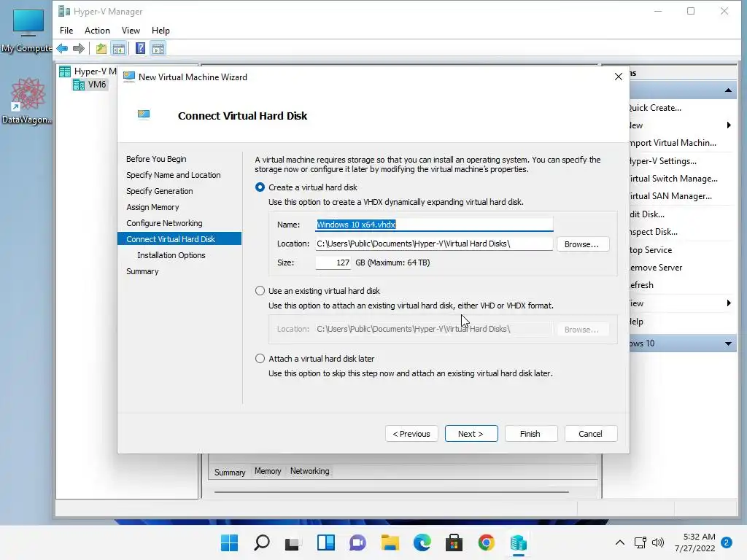Collapse the server actions section arrow
The height and width of the screenshot is (560, 747).
click(729, 90)
